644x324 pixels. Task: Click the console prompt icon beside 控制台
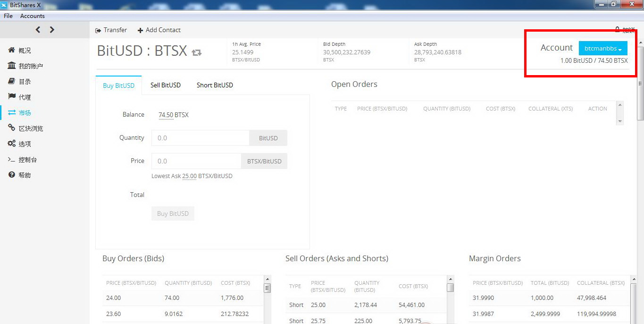(x=12, y=160)
